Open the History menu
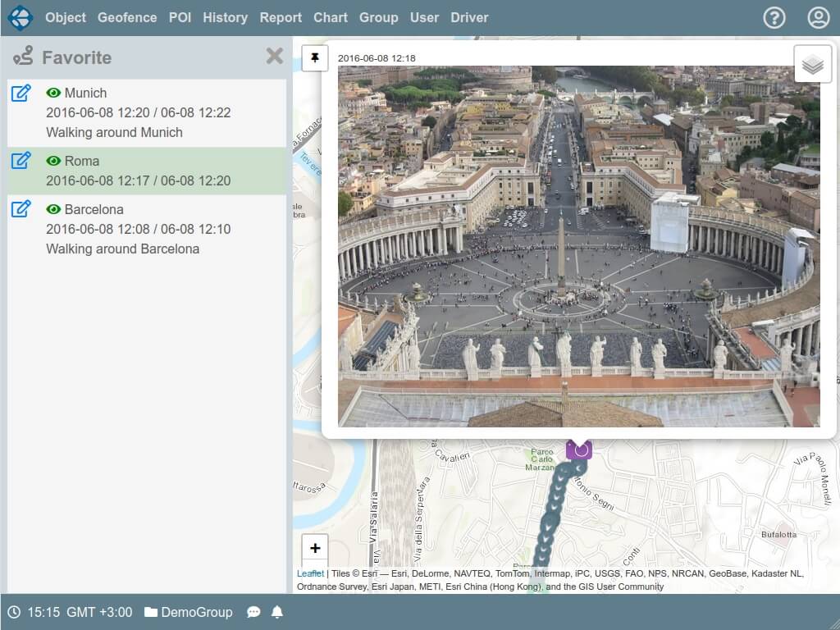The width and height of the screenshot is (840, 630). (x=225, y=17)
